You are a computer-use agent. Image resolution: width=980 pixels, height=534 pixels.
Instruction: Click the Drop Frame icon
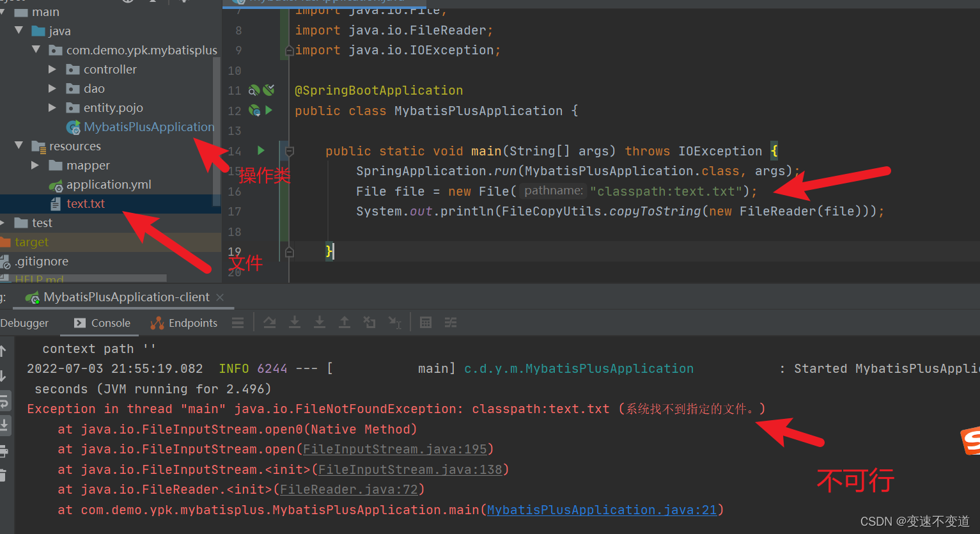(369, 323)
